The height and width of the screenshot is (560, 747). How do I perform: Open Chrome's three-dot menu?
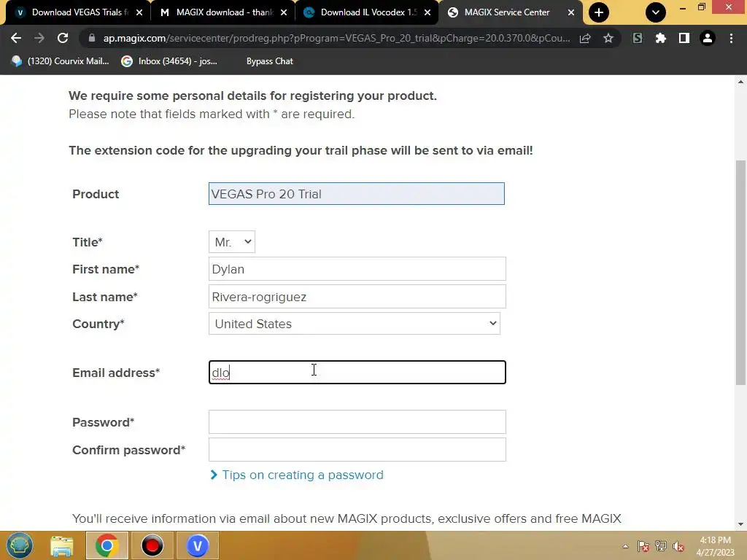[731, 38]
